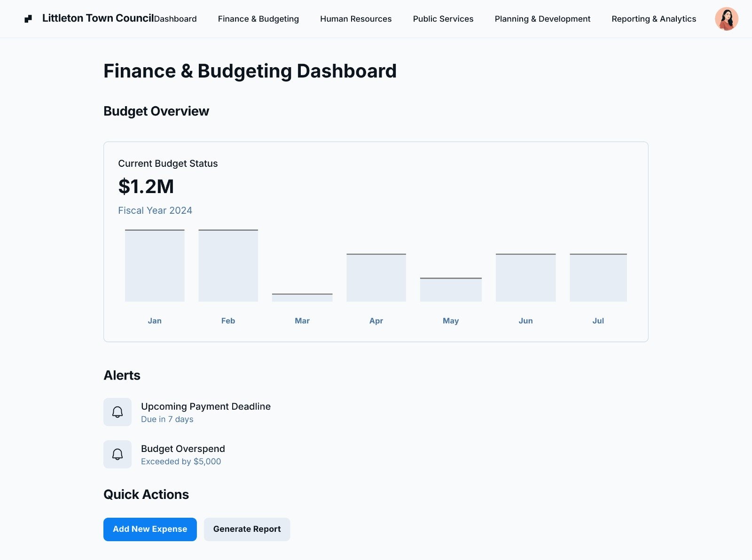752x560 pixels.
Task: Select the Jul bar in budget chart
Action: click(598, 278)
